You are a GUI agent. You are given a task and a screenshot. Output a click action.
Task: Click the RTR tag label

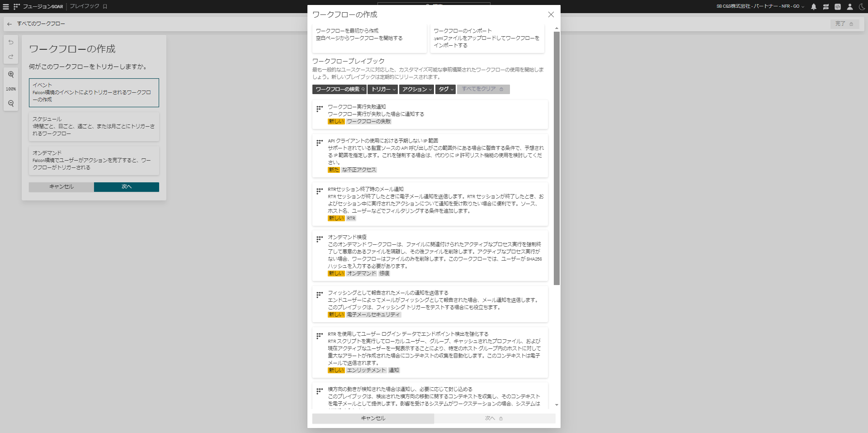351,218
